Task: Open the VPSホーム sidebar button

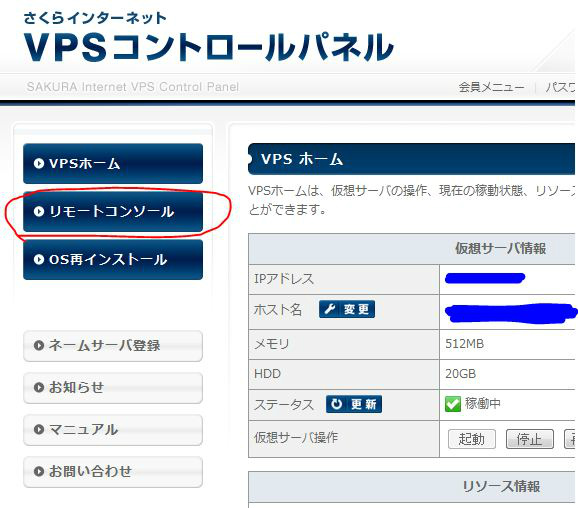Action: coord(113,163)
